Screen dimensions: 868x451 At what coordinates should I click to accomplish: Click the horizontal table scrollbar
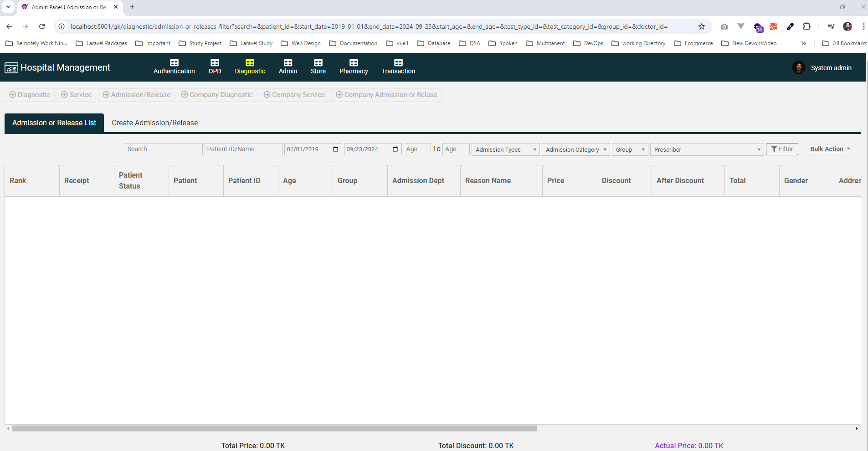pos(275,428)
